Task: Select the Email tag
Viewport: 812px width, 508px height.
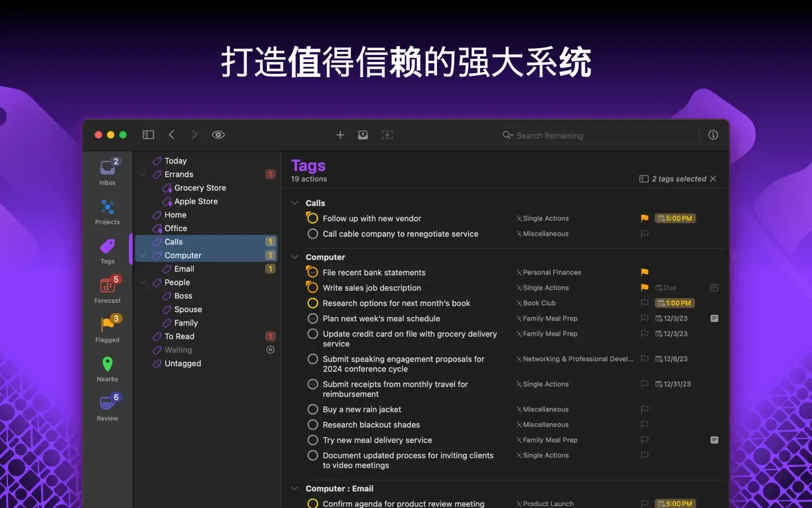Action: click(184, 269)
